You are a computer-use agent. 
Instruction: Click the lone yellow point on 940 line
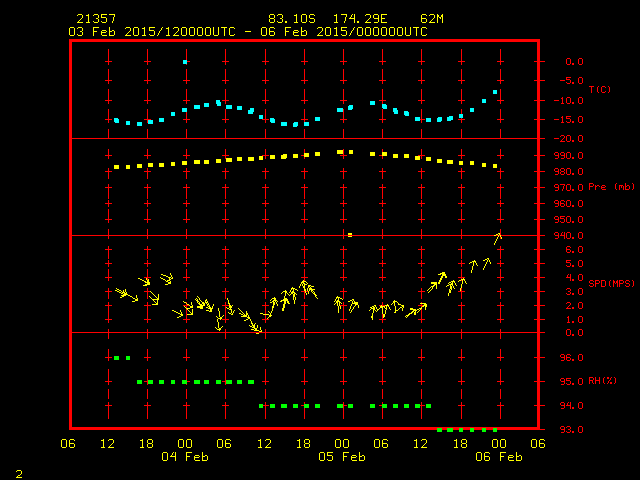[349, 235]
